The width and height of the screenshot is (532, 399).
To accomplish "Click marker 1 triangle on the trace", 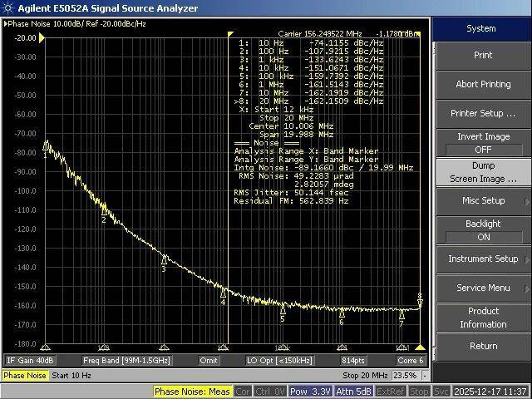I will [46, 146].
